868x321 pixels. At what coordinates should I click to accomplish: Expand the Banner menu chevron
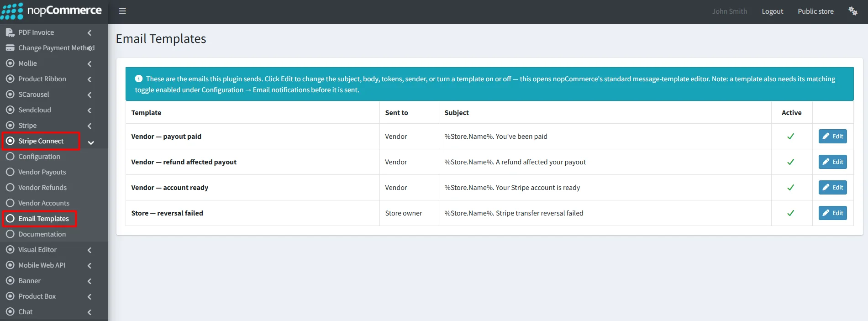pyautogui.click(x=89, y=281)
